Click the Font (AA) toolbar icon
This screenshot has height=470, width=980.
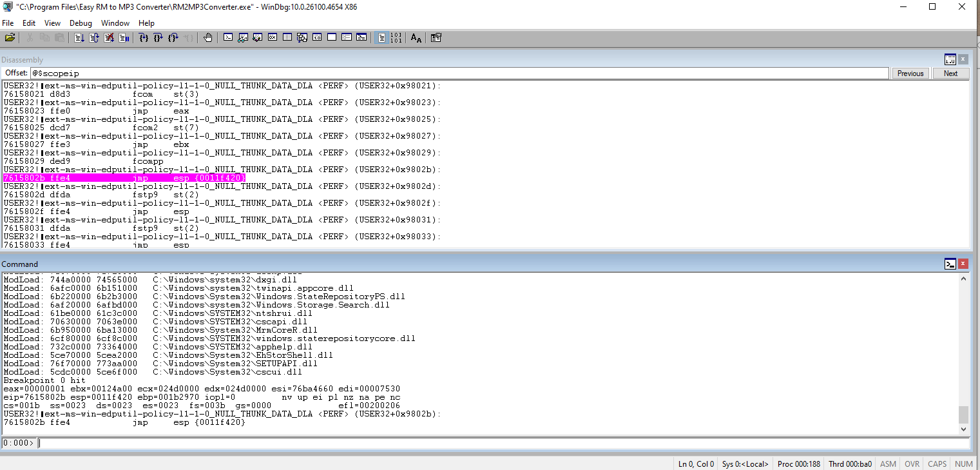tap(416, 38)
